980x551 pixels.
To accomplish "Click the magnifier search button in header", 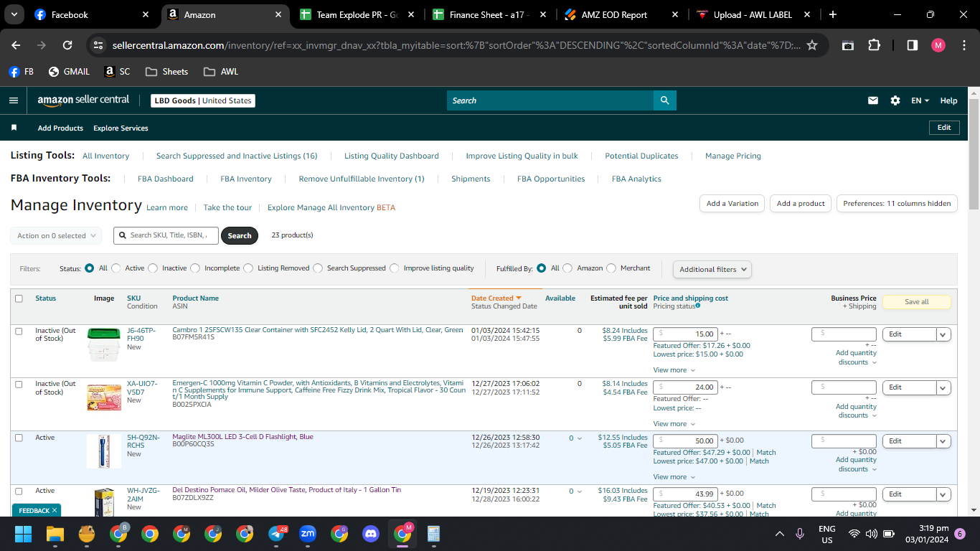I will [x=665, y=100].
